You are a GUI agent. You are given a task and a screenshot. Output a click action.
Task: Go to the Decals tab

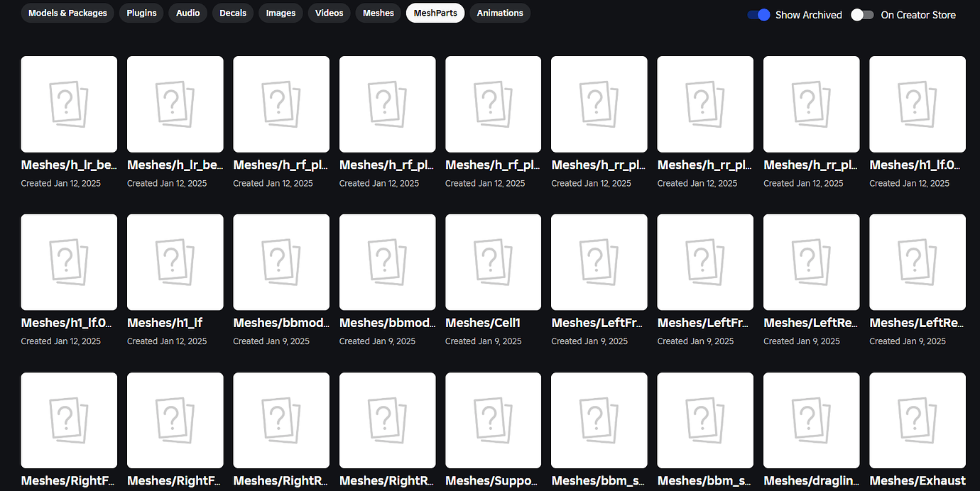pos(233,13)
